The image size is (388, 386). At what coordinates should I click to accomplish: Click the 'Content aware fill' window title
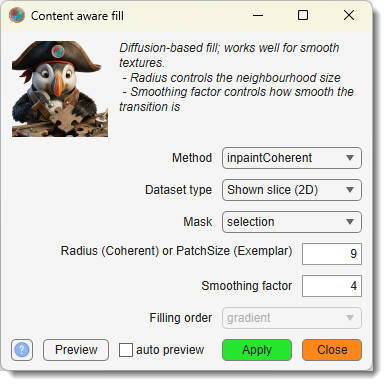click(77, 16)
